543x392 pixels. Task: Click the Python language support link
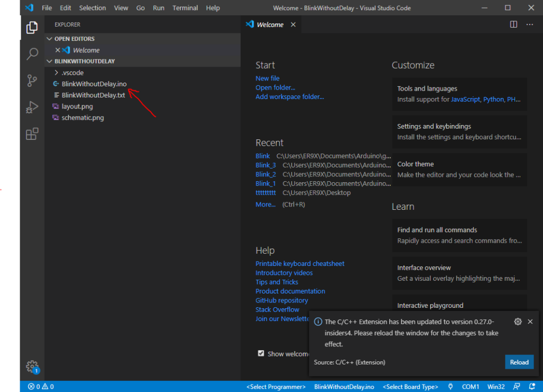tap(494, 99)
